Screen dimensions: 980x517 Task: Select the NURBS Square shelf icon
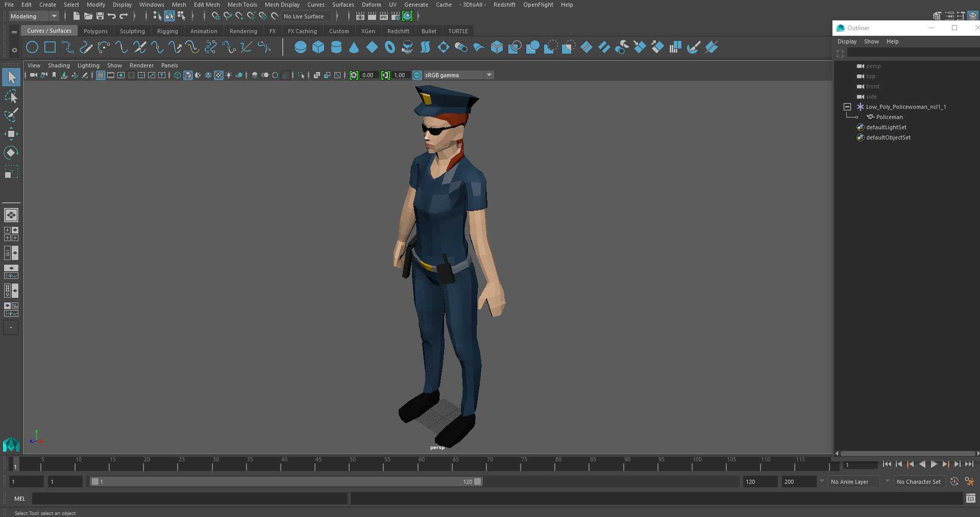(x=50, y=48)
